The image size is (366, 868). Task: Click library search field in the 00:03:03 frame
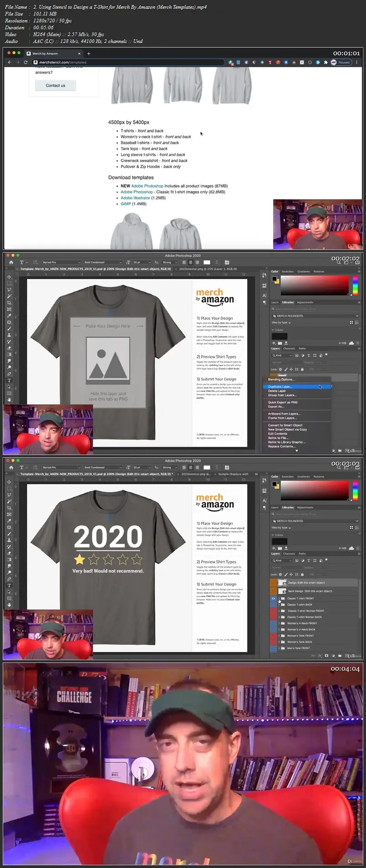tap(315, 514)
